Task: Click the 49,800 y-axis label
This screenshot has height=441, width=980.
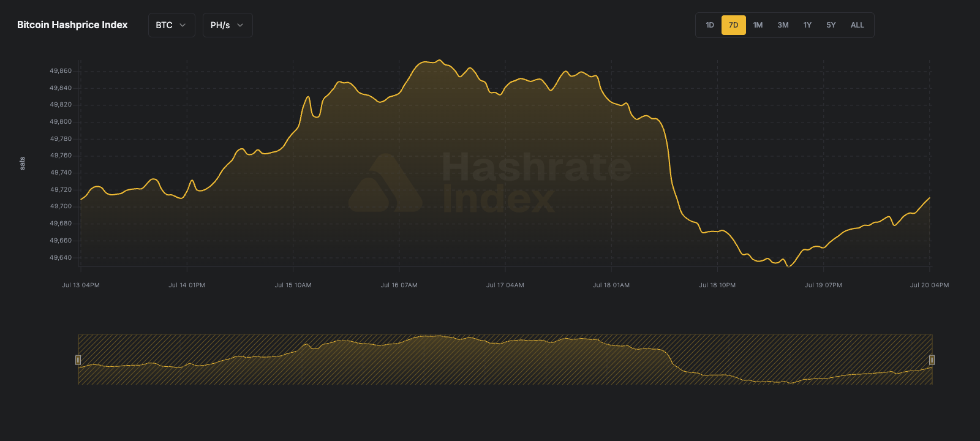Action: tap(61, 122)
